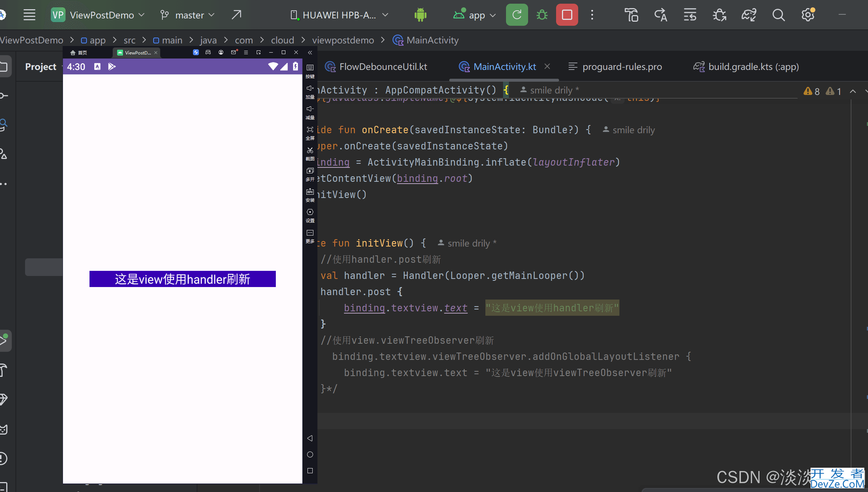Click emulator 加量 volume up

(x=310, y=92)
